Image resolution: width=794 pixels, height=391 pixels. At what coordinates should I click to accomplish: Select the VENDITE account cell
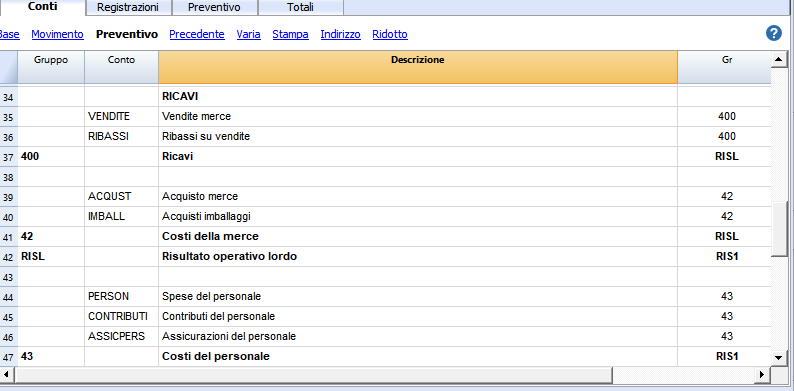pyautogui.click(x=122, y=116)
